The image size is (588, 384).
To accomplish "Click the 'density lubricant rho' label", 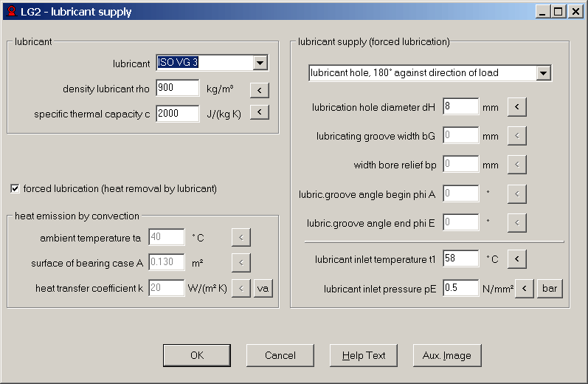I will tap(106, 89).
